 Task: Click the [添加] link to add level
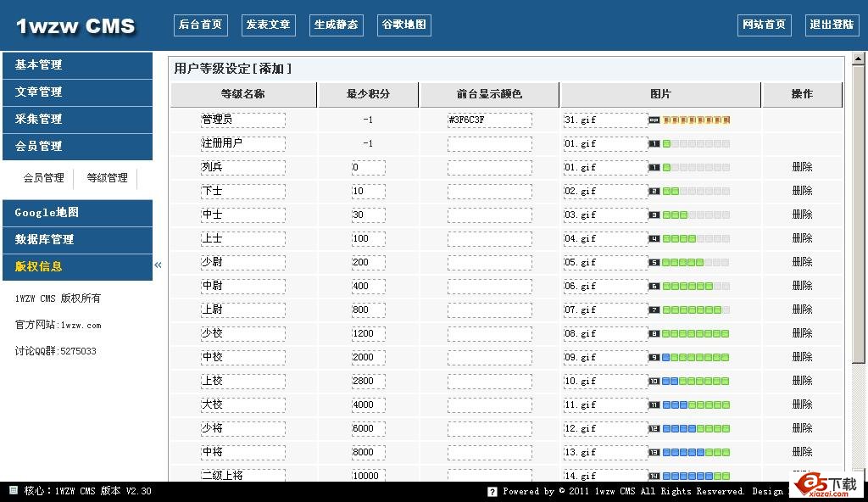pyautogui.click(x=271, y=70)
